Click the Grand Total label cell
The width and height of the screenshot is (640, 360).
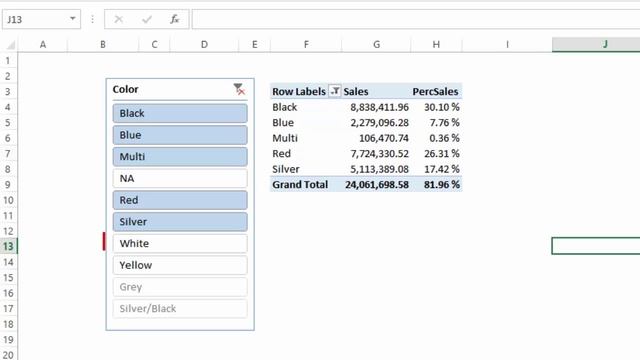click(306, 184)
